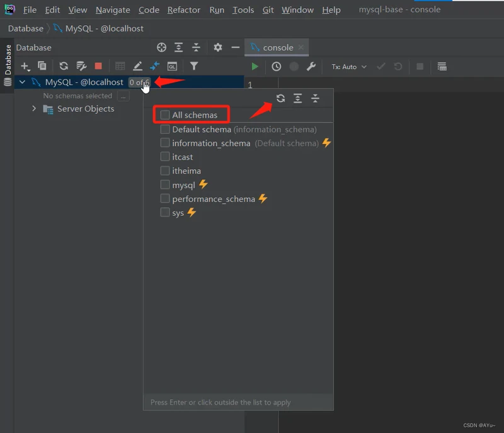Expand all in Database panel header
Image resolution: width=504 pixels, height=433 pixels.
(x=178, y=48)
